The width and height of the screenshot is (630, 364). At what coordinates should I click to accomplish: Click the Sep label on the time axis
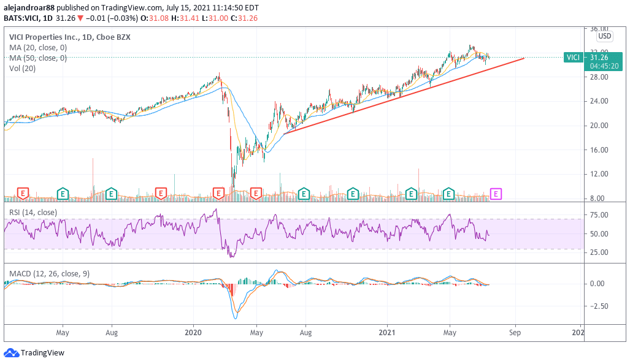515,333
